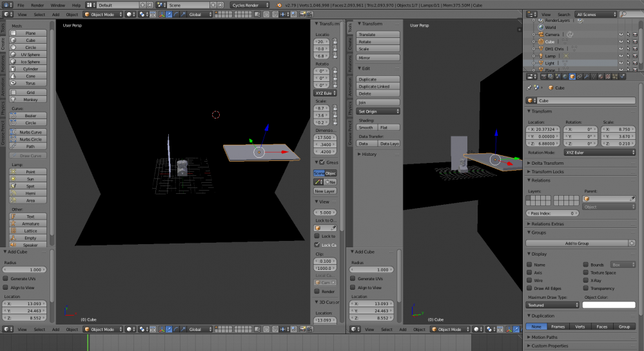Screen dimensions: 644x351
Task: Add an Armature object
Action: click(x=31, y=223)
